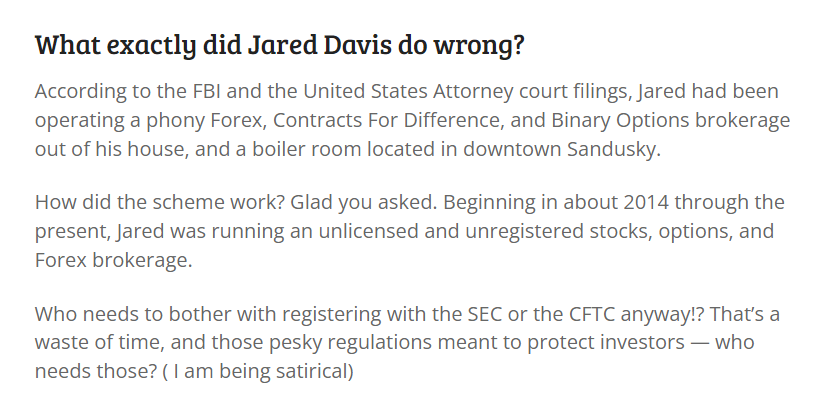
Task: Click the parenthetical '( I am being satirical)'
Action: point(258,371)
